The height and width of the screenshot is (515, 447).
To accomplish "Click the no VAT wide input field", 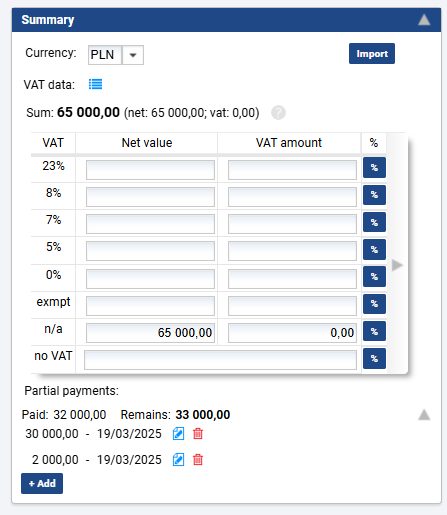I will [x=220, y=360].
